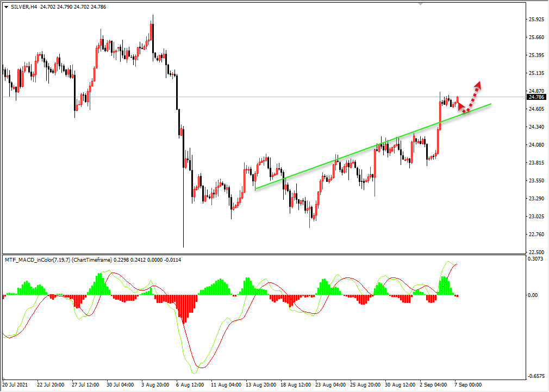Select the red dotted upward arrow

click(x=472, y=97)
